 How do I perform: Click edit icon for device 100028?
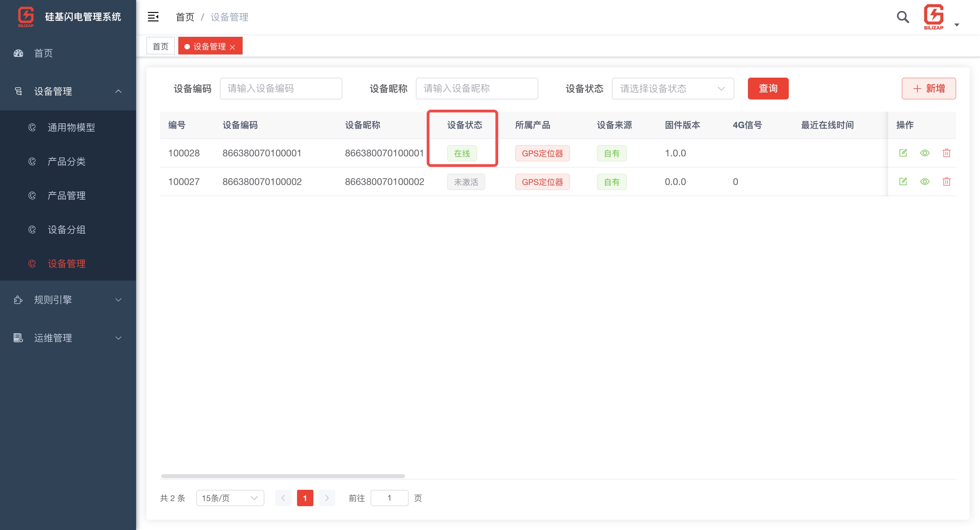[x=903, y=153]
